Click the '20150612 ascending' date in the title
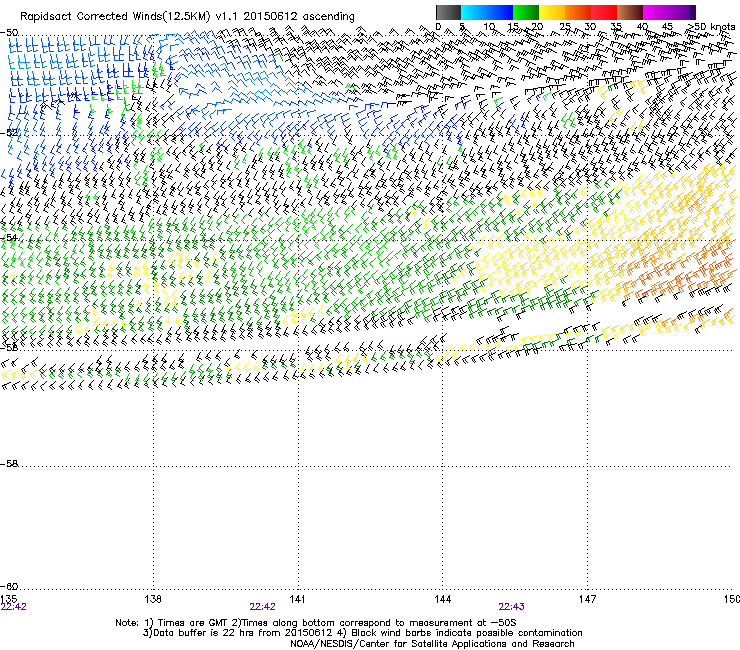This screenshot has height=650, width=740. pyautogui.click(x=299, y=16)
